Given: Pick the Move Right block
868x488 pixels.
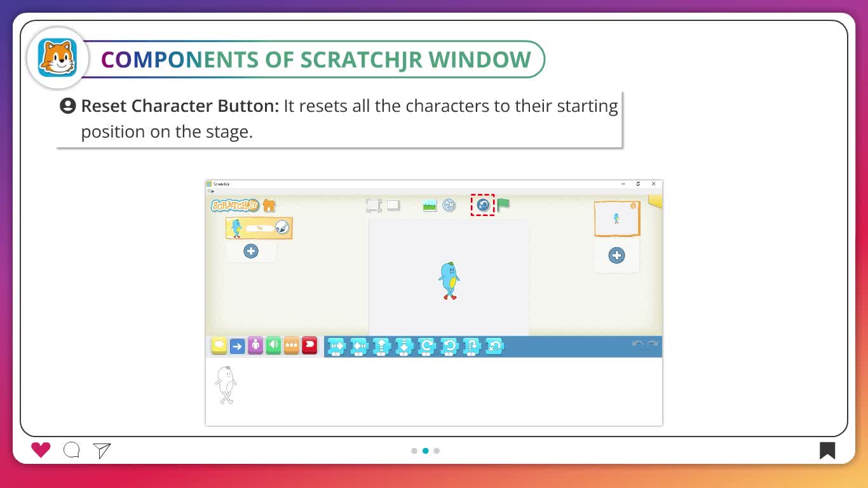Looking at the screenshot, I should click(336, 346).
